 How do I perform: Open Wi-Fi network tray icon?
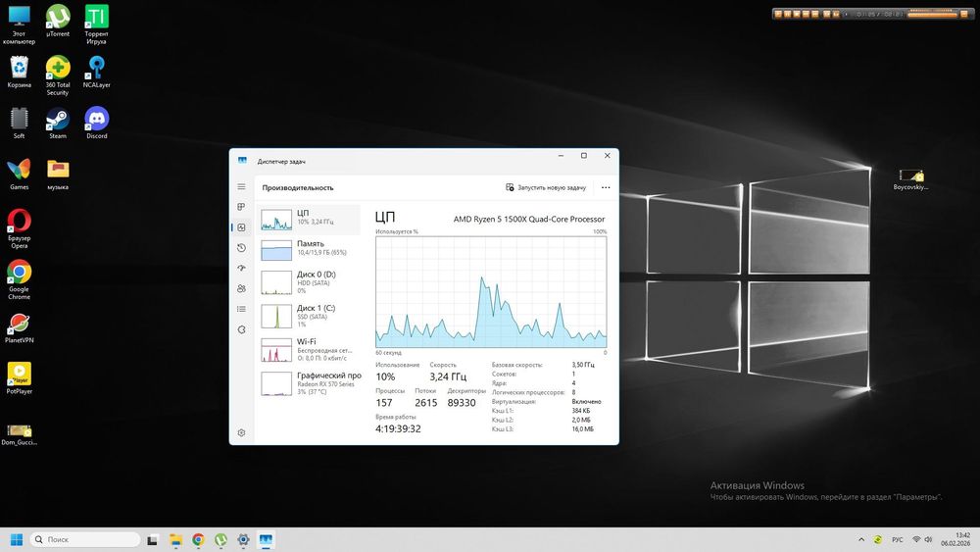click(916, 539)
